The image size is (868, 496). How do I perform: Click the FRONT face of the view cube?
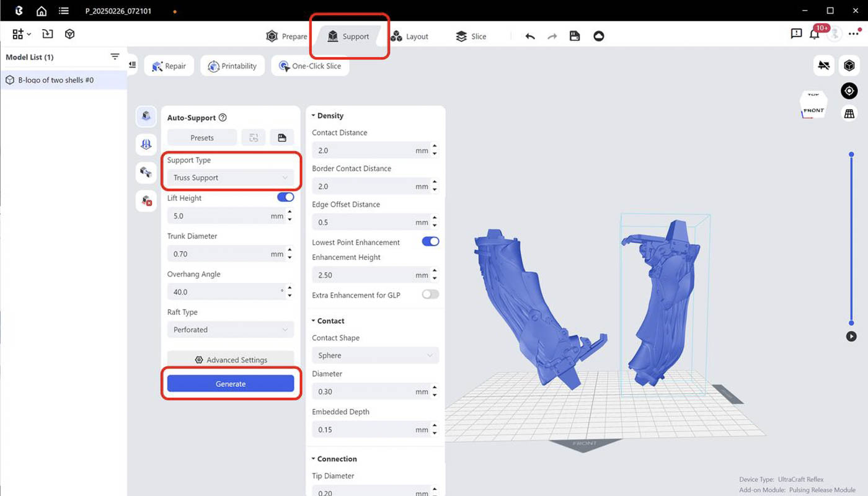(x=813, y=110)
